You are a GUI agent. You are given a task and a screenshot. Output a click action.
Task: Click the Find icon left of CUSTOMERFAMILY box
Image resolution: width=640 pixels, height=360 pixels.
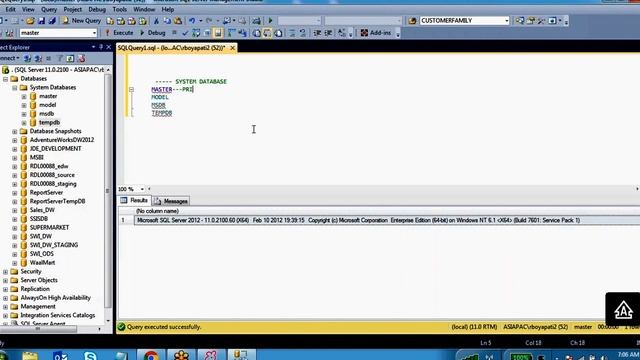[412, 21]
